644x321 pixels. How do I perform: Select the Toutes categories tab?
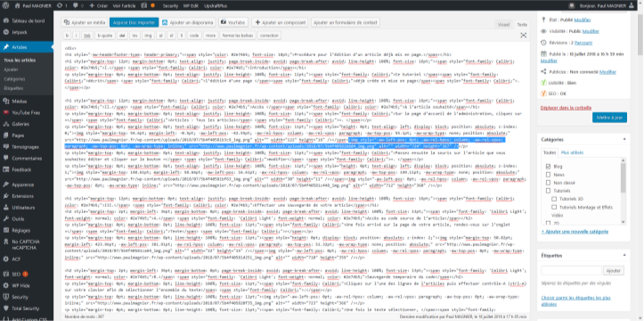pos(549,152)
